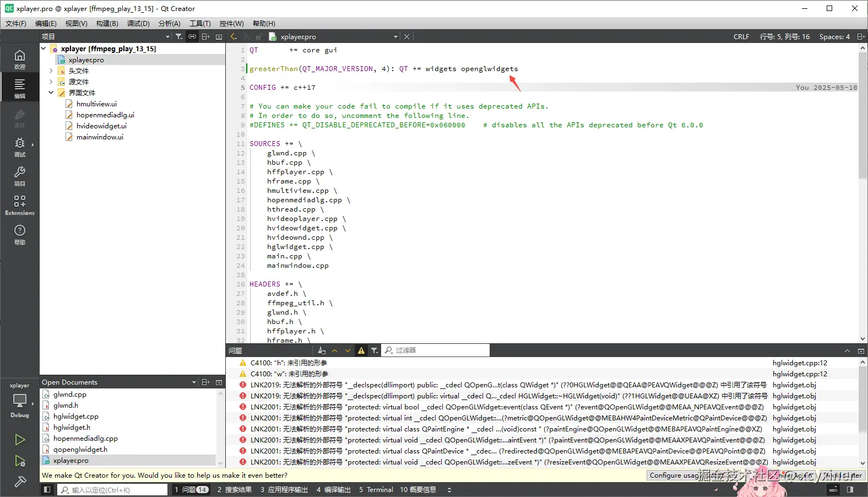Open the Projects (项目) wrench mode
Viewport: 868px width, 497px height.
coord(20,176)
